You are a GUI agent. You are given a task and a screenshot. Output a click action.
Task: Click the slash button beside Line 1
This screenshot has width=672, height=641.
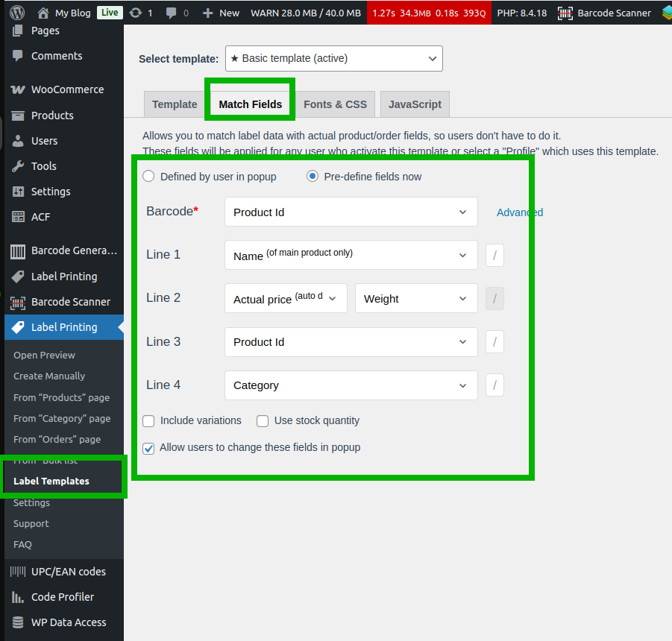(x=494, y=256)
